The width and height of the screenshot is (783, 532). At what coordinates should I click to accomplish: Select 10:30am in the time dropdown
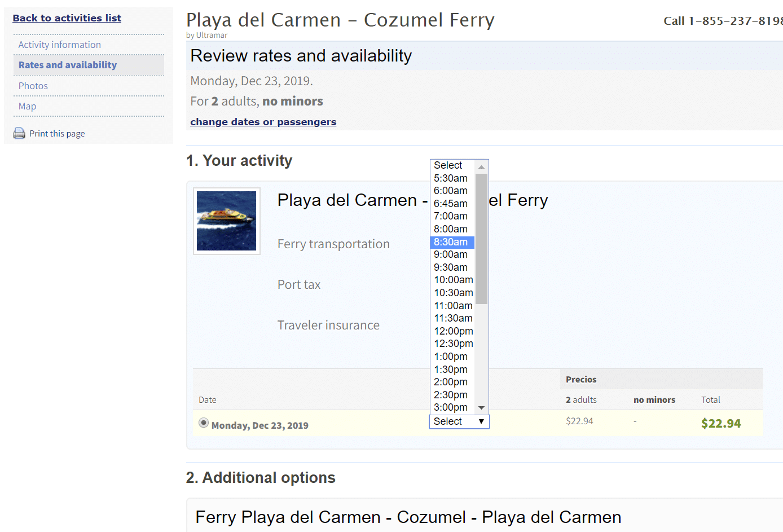pos(453,293)
